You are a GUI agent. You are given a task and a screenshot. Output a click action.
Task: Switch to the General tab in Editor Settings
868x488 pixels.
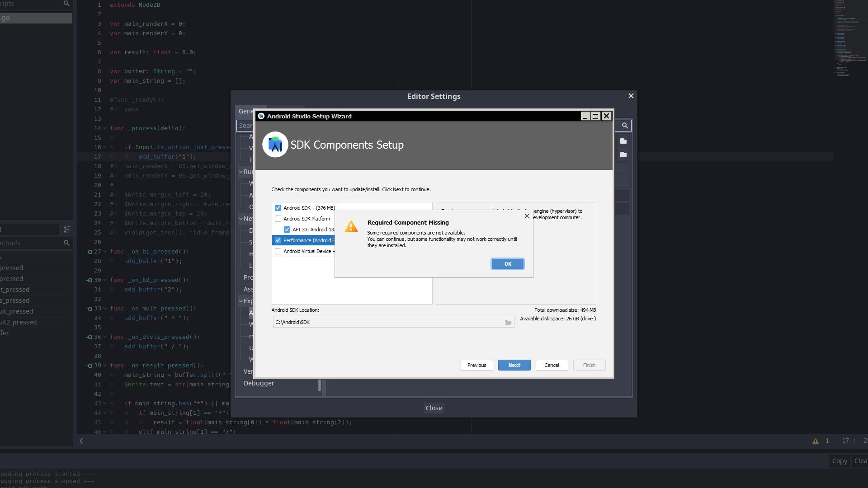click(x=245, y=111)
